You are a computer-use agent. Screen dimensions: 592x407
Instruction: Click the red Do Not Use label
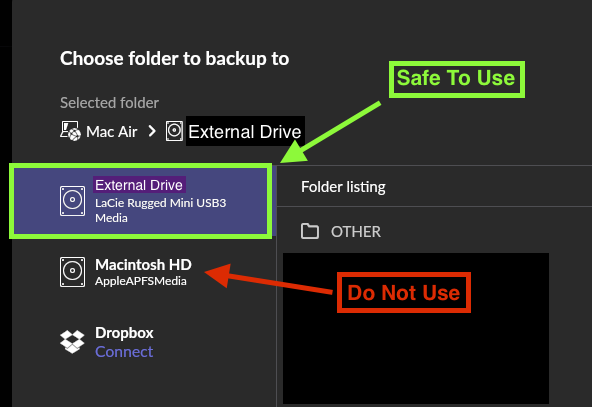tap(404, 293)
